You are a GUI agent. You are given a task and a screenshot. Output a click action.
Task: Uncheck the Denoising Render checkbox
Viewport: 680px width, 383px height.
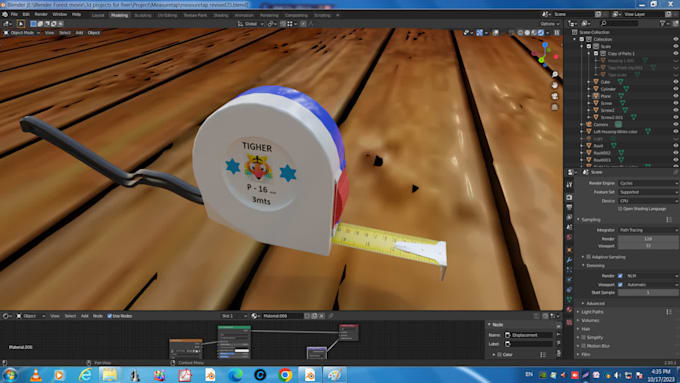point(620,276)
